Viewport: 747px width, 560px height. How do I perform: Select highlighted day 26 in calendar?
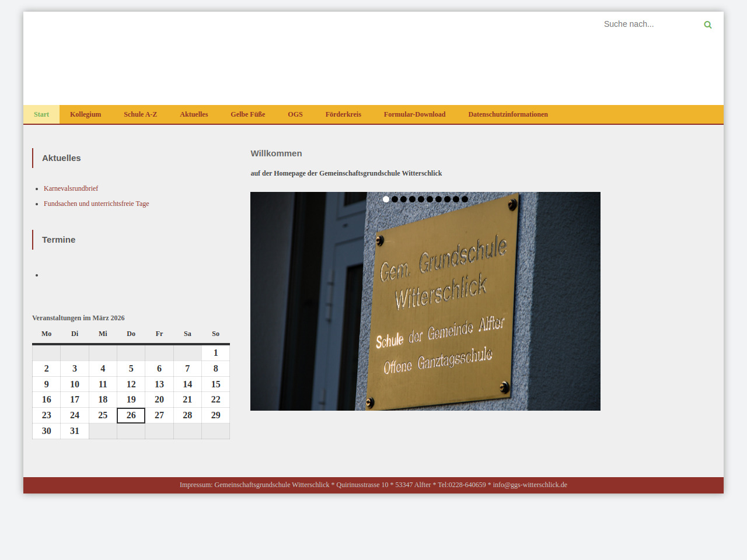pos(131,415)
